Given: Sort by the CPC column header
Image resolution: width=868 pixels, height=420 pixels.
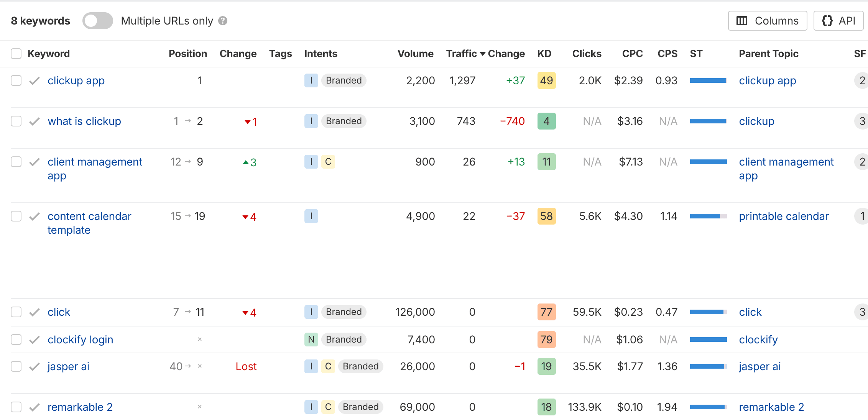Looking at the screenshot, I should [x=632, y=54].
